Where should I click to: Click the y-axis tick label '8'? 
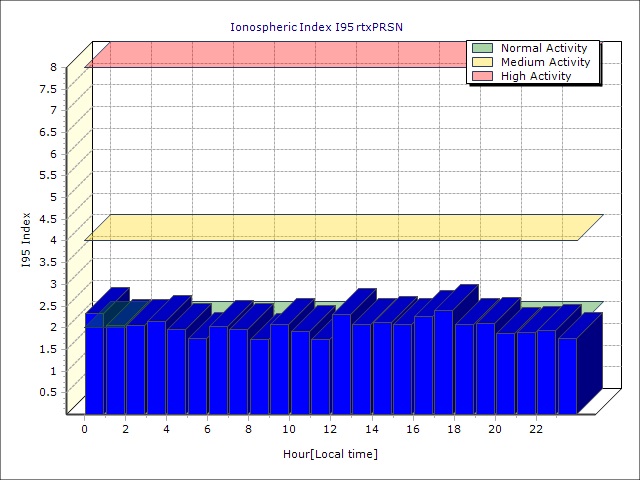pos(54,67)
